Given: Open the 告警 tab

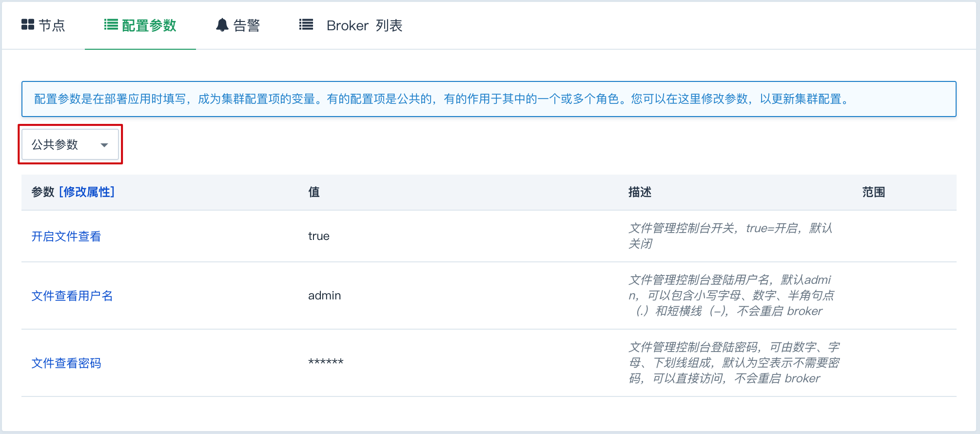Looking at the screenshot, I should (x=238, y=25).
